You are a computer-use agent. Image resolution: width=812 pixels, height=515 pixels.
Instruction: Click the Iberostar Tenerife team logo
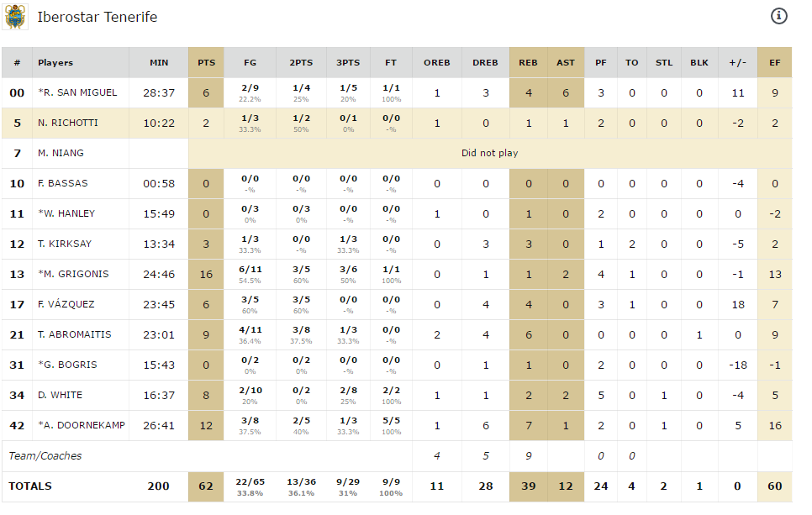click(15, 17)
